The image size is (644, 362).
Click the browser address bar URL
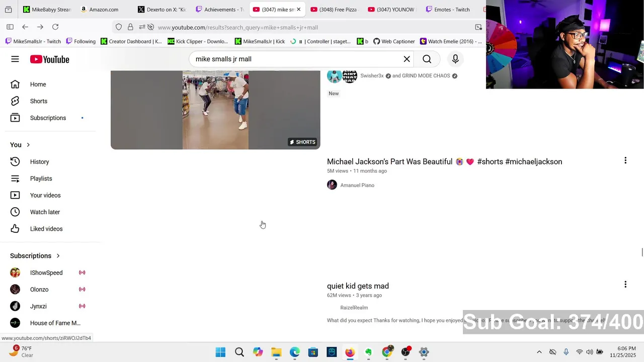point(237,27)
